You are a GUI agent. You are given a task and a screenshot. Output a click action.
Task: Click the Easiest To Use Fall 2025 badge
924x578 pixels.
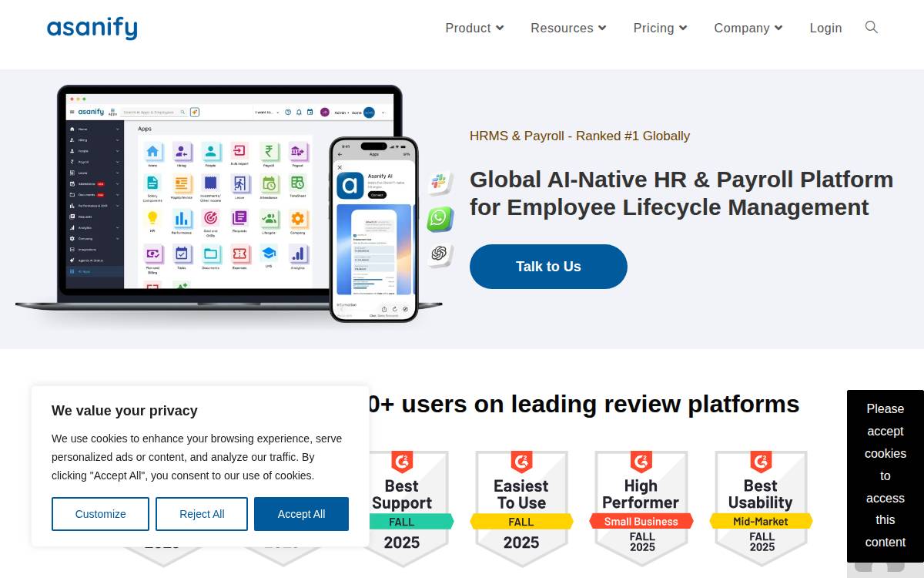coord(521,509)
